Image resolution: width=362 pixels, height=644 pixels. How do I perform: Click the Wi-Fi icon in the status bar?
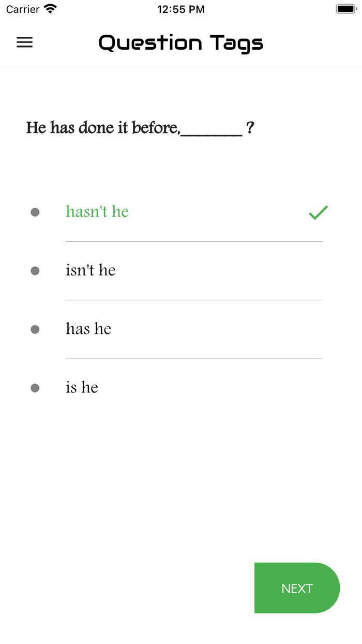[48, 8]
